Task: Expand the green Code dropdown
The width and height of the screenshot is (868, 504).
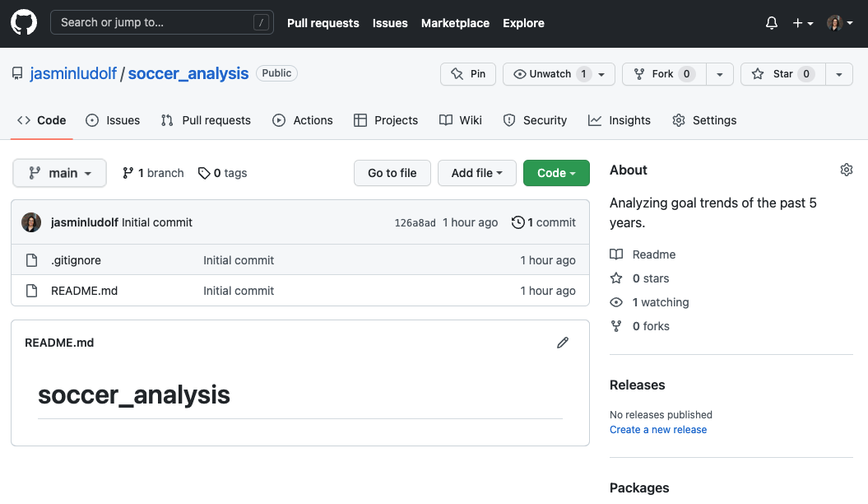Action: coord(556,173)
